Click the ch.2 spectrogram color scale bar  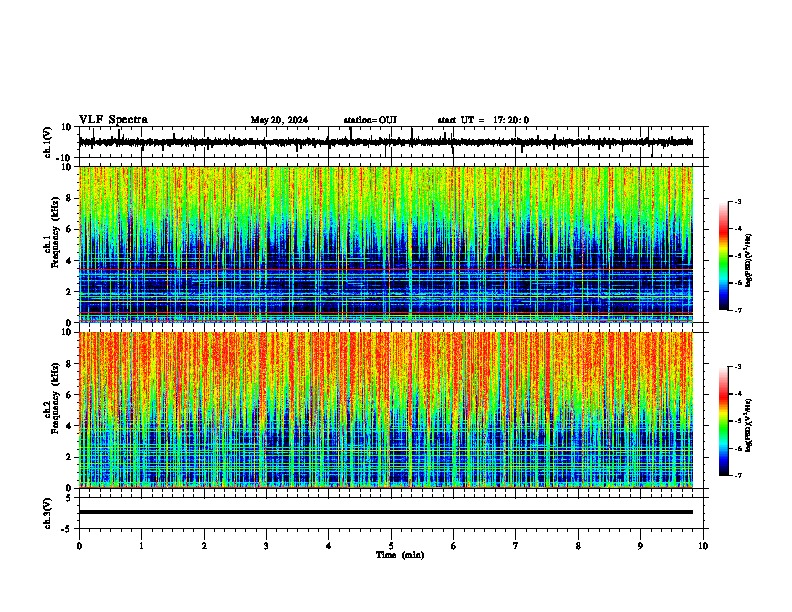(724, 421)
